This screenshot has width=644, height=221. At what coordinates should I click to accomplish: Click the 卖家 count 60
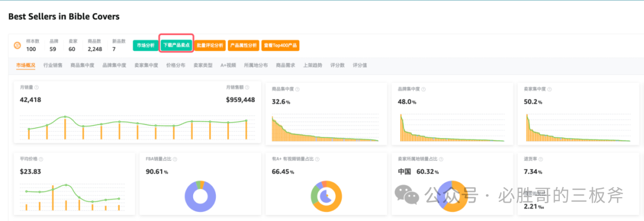[x=72, y=49]
